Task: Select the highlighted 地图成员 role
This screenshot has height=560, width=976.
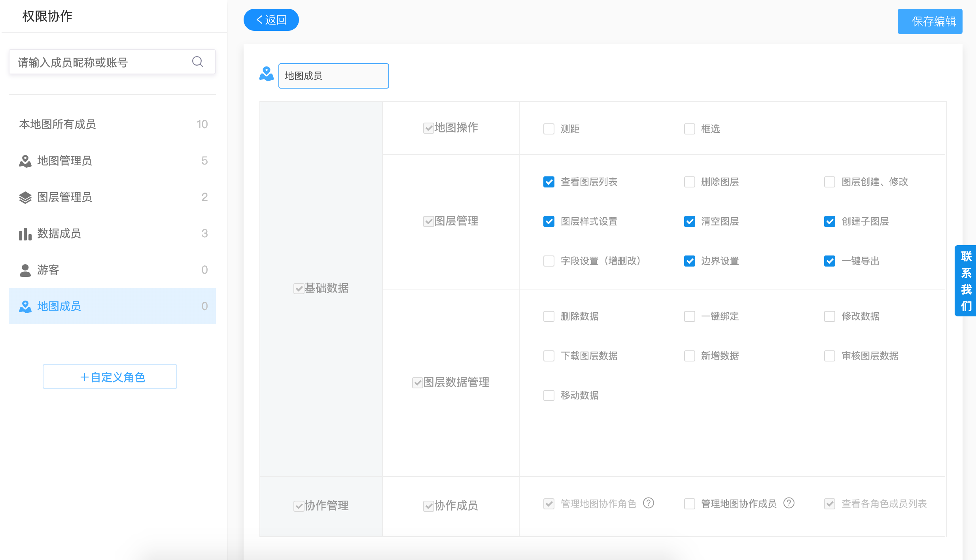Action: pyautogui.click(x=112, y=306)
